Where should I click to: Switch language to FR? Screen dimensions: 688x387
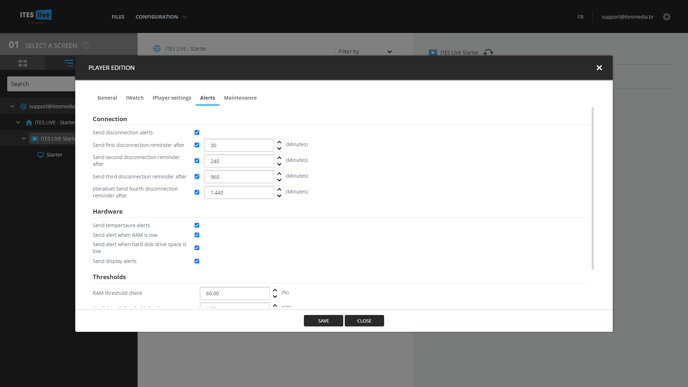(x=580, y=17)
